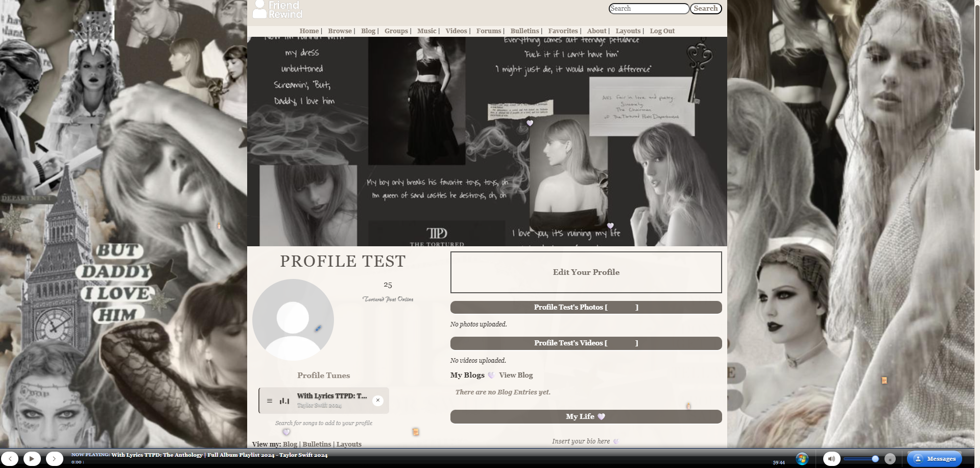The height and width of the screenshot is (468, 980).
Task: Click the Now Playing song title text
Action: [x=220, y=455]
